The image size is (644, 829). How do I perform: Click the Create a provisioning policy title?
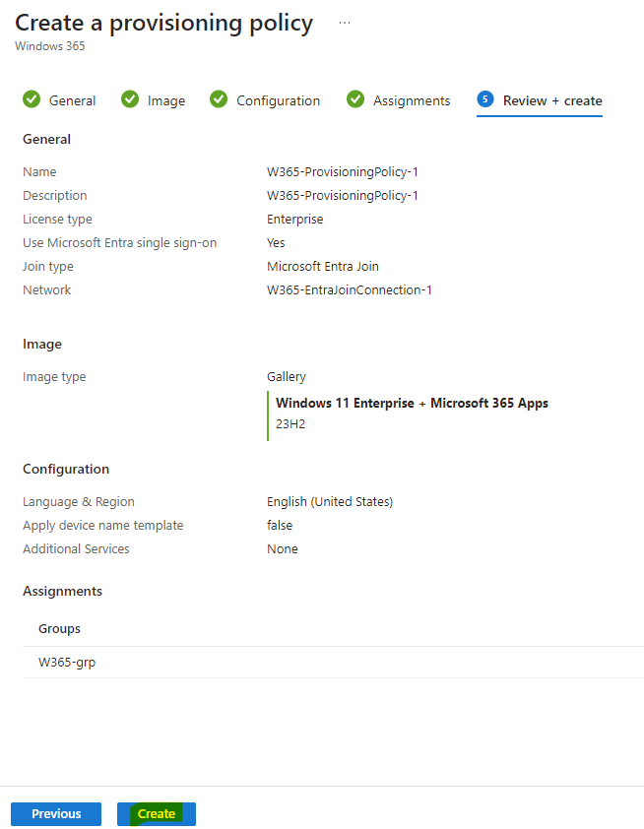[163, 23]
